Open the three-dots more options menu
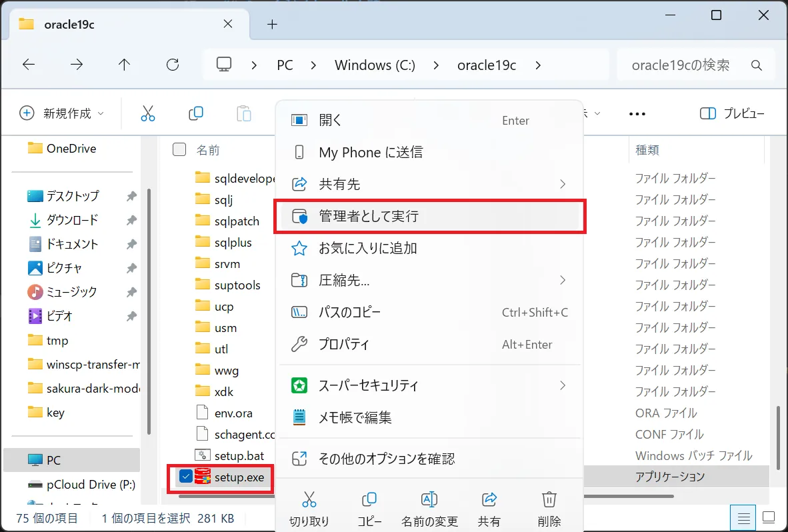 [637, 114]
